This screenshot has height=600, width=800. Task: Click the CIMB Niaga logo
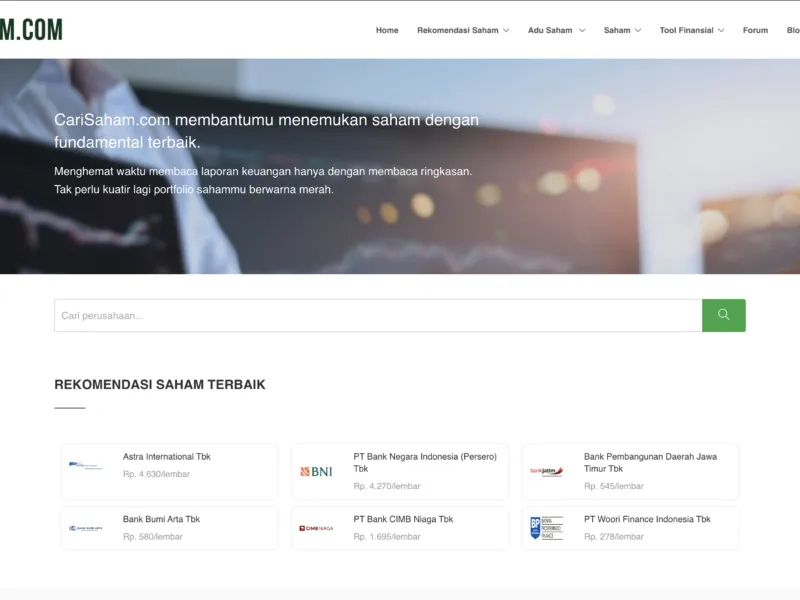316,528
